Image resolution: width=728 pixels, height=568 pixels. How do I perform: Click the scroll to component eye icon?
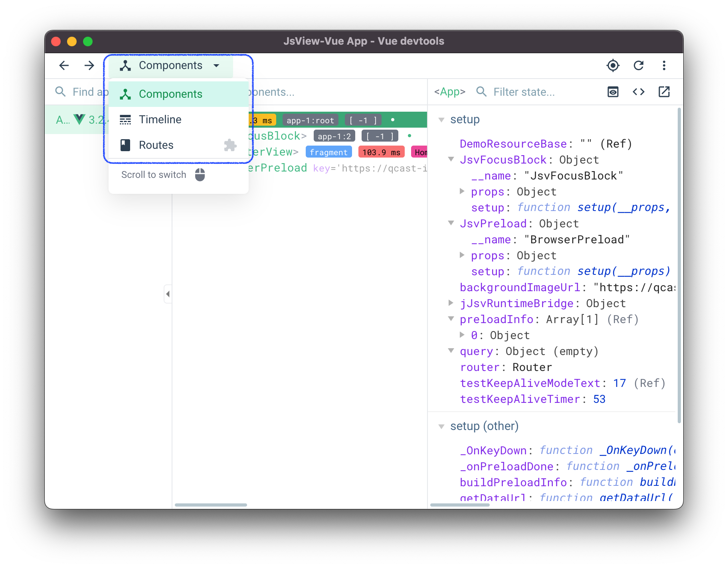coord(613,92)
